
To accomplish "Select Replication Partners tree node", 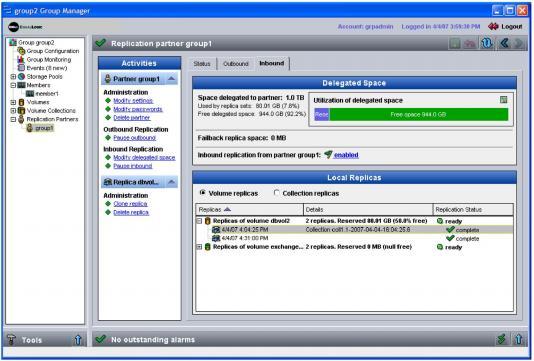I will coord(52,119).
